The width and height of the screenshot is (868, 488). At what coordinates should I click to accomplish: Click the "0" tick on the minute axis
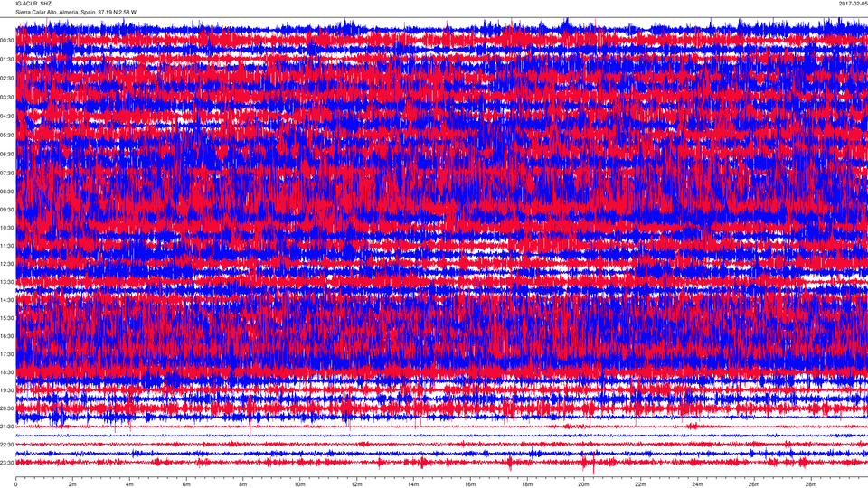pos(16,484)
